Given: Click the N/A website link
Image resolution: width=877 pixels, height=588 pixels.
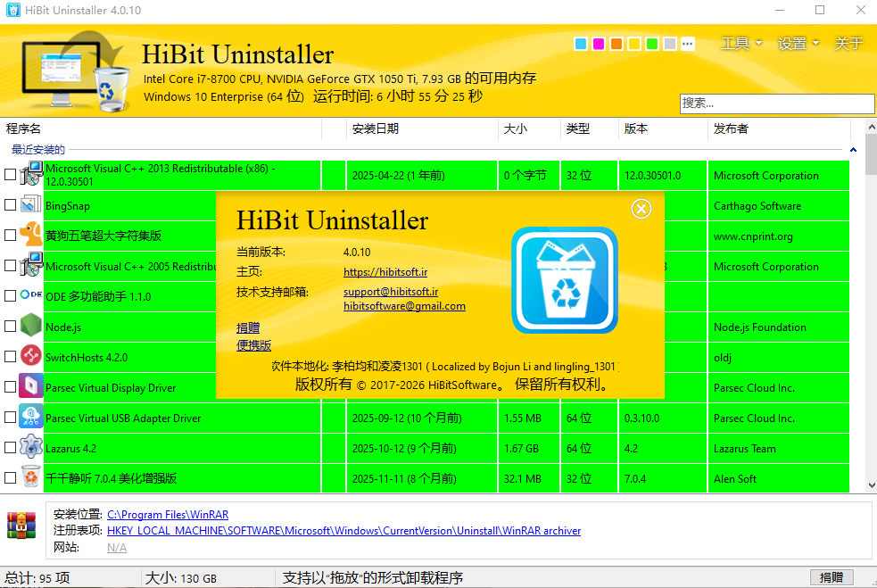Looking at the screenshot, I should point(116,547).
